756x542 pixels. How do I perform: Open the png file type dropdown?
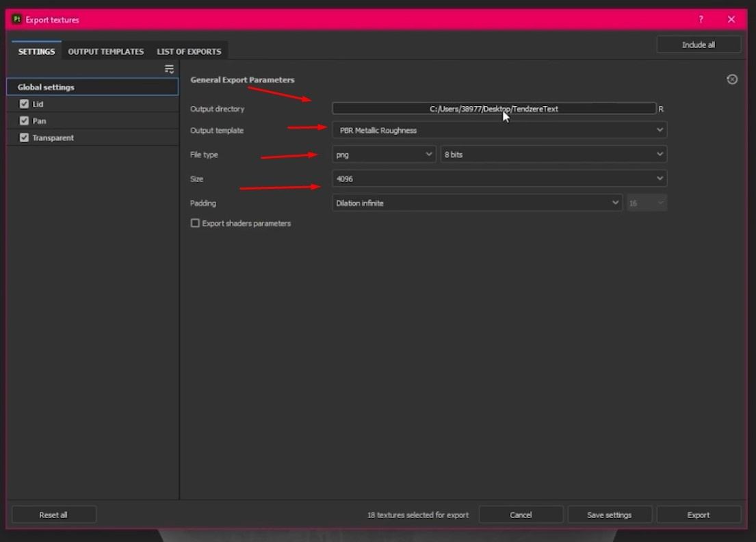point(384,154)
